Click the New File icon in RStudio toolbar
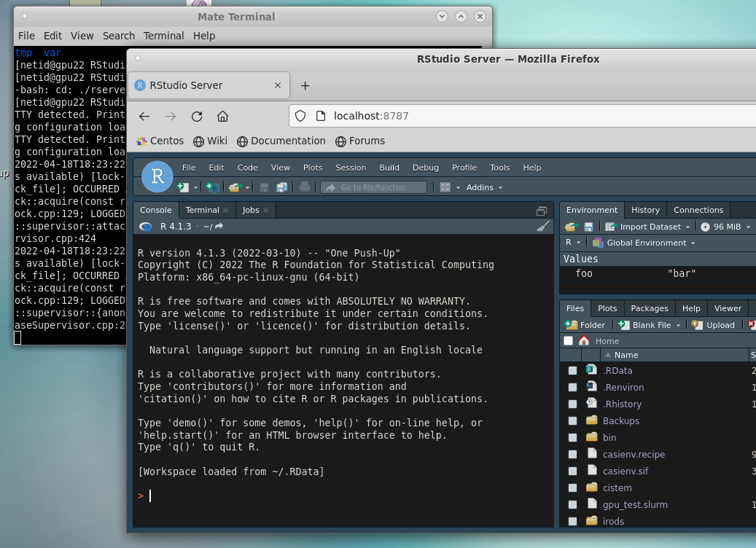This screenshot has width=756, height=548. coord(183,187)
